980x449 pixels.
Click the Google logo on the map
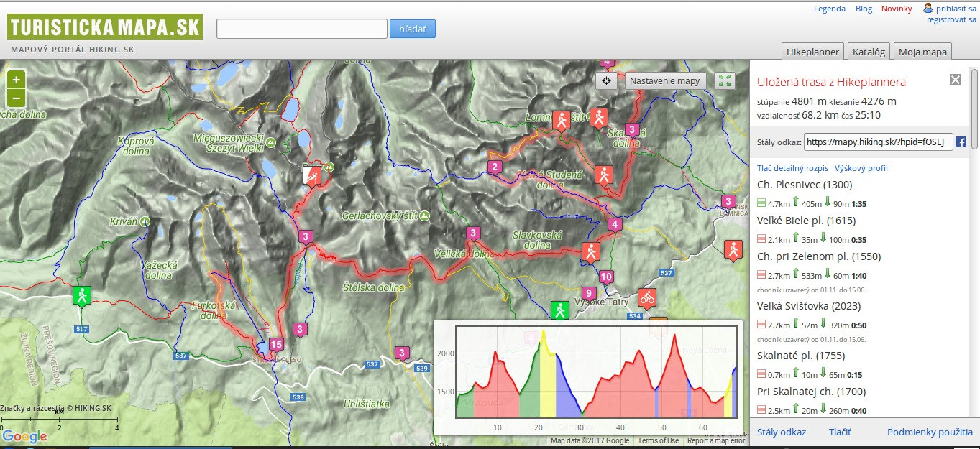[x=25, y=436]
